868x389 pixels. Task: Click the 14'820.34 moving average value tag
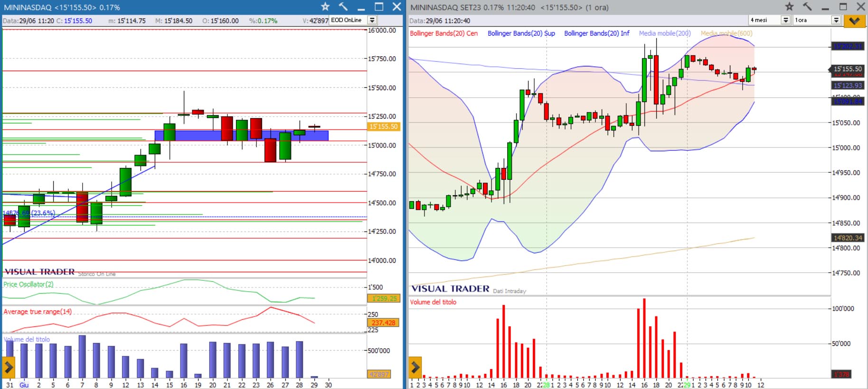(x=848, y=238)
